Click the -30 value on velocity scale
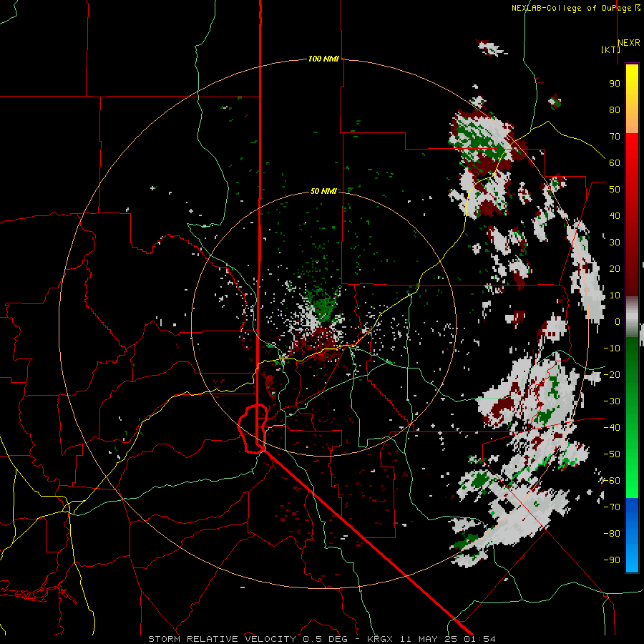 click(x=612, y=401)
